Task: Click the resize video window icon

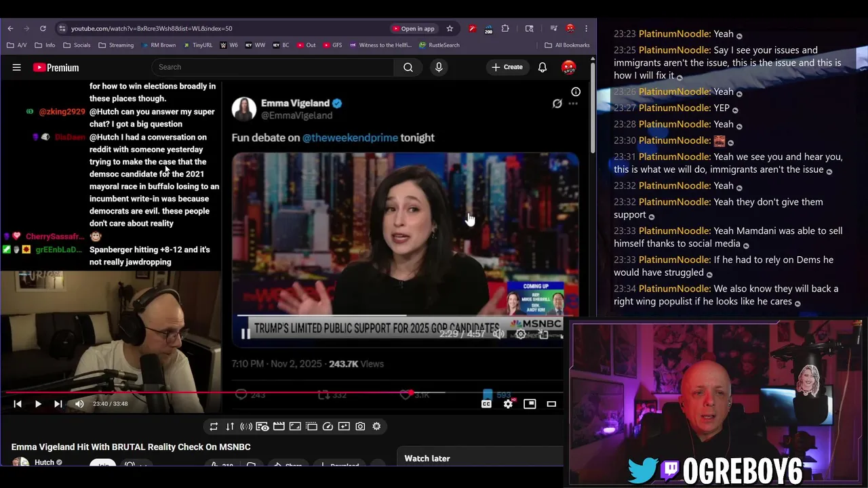Action: (295, 426)
